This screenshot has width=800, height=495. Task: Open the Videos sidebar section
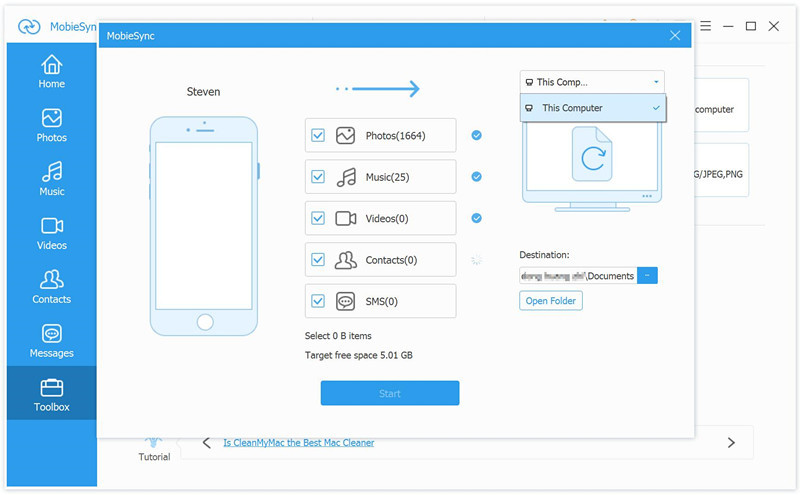[52, 233]
